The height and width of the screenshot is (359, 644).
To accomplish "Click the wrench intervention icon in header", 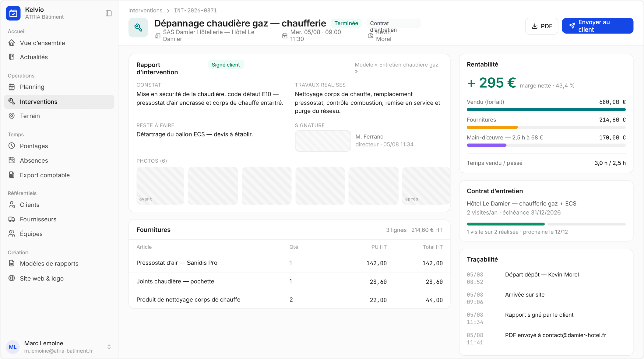I will click(x=138, y=27).
